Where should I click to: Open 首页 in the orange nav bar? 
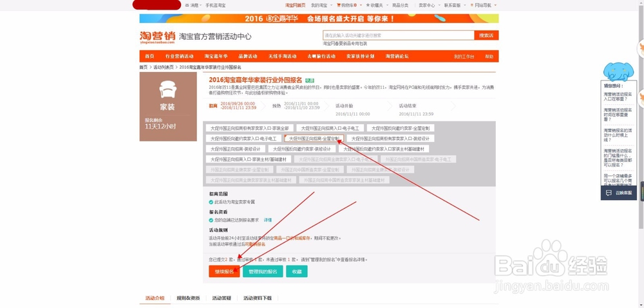149,56
